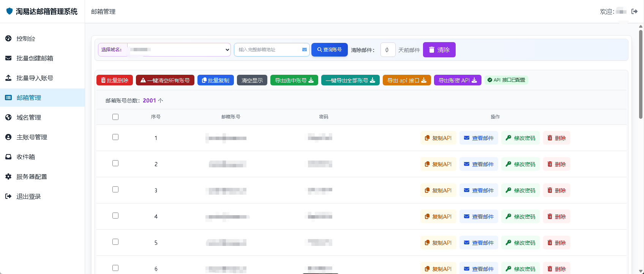Screen dimensions: 644x274
Task: Open the 收件箱 inbox icon
Action: 8,157
